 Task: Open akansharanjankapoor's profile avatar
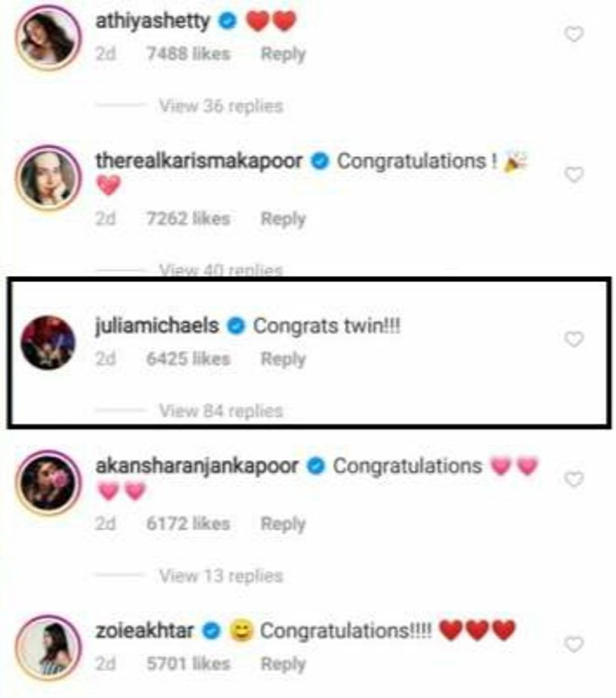(x=48, y=482)
